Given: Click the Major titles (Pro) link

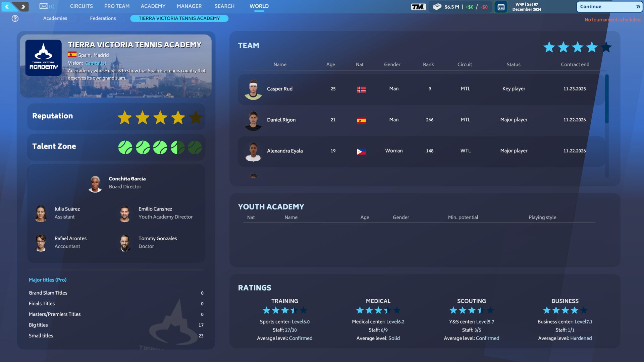Looking at the screenshot, I should pyautogui.click(x=48, y=280).
